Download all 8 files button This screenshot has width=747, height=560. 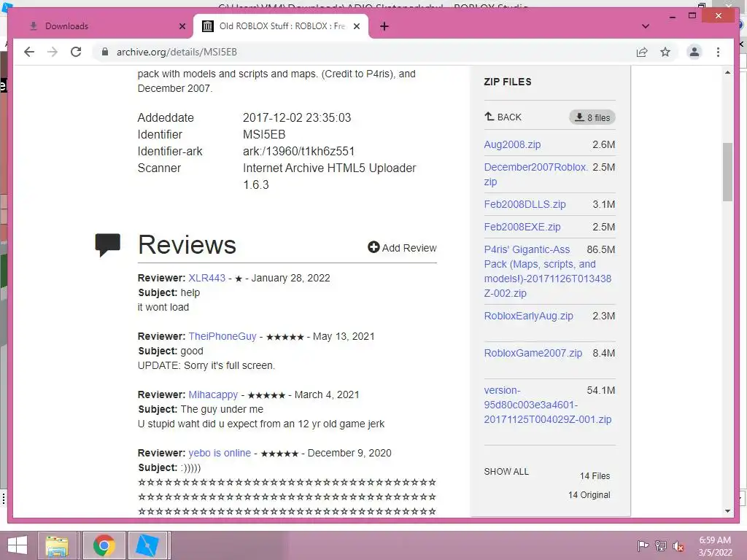592,117
